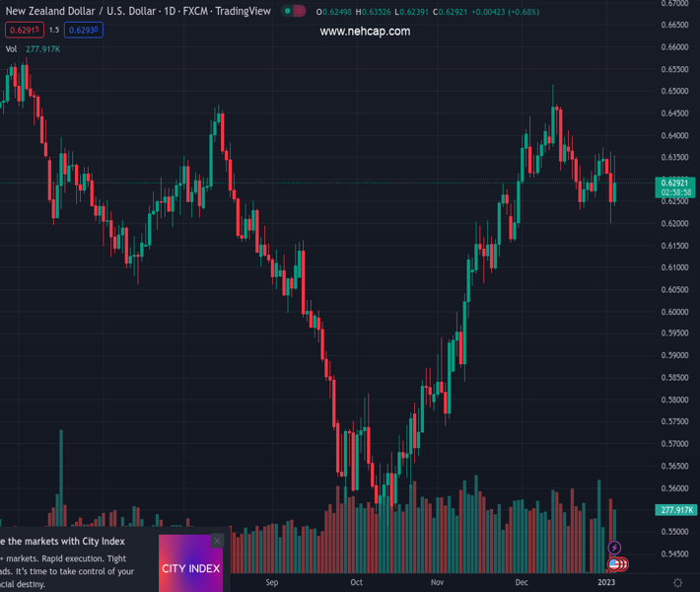Click the current price 0.62921 label
The height and width of the screenshot is (592, 700).
tap(675, 183)
